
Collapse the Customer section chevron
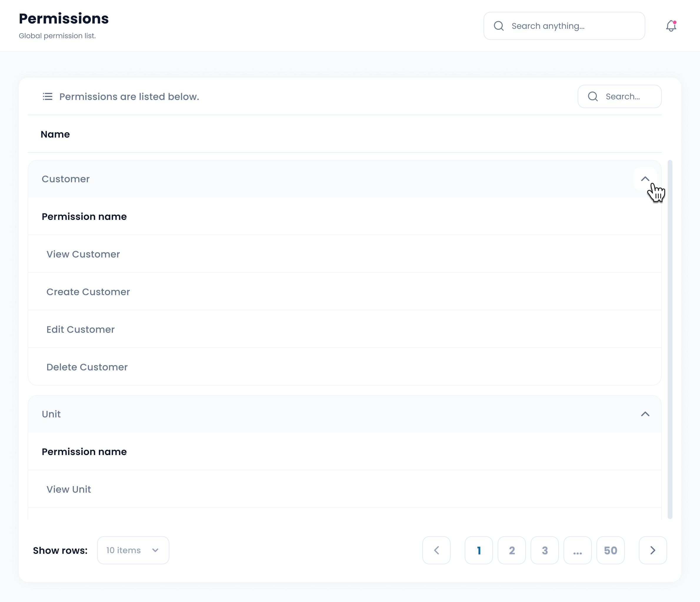click(x=645, y=179)
